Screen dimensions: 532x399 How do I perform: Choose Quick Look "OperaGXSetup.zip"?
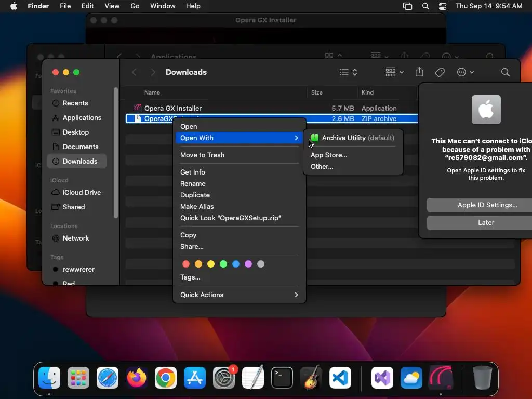(240, 218)
